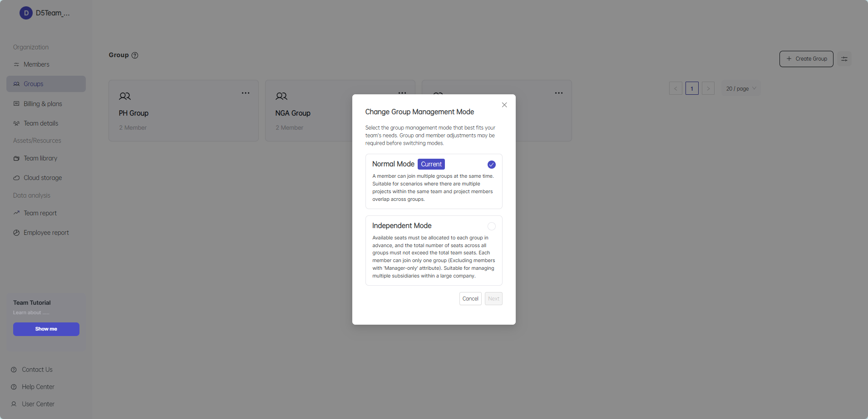Click the Show me tutorial button
This screenshot has width=868, height=419.
[46, 329]
